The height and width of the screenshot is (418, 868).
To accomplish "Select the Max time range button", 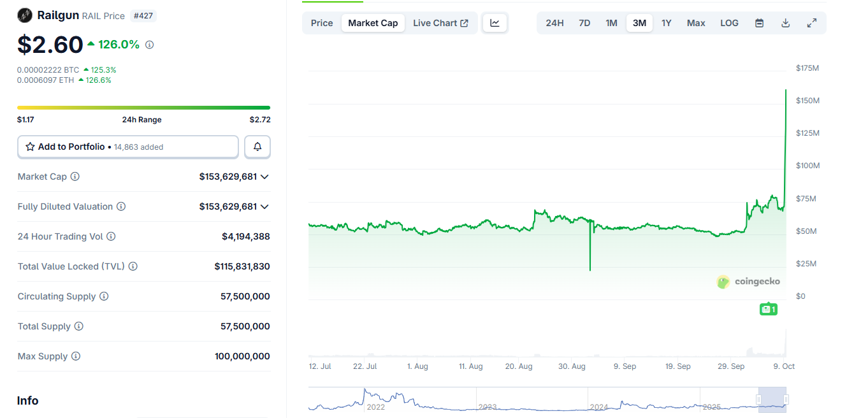I will 696,23.
